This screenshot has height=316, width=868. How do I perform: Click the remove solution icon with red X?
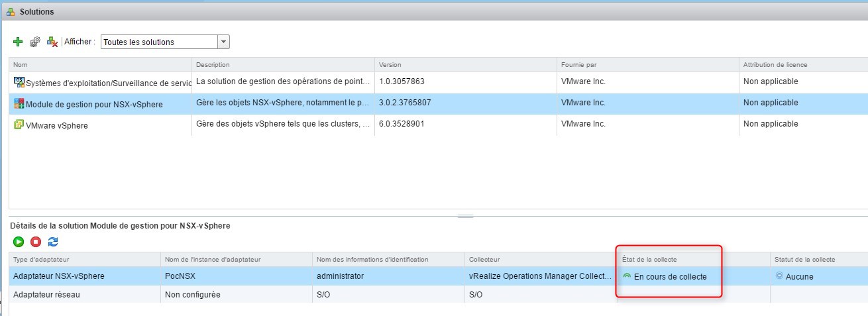pyautogui.click(x=52, y=42)
